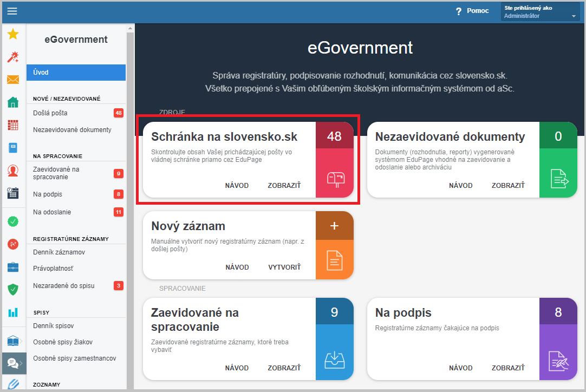
Task: Click the green 0 counter on Nezaevidované card
Action: click(x=558, y=136)
